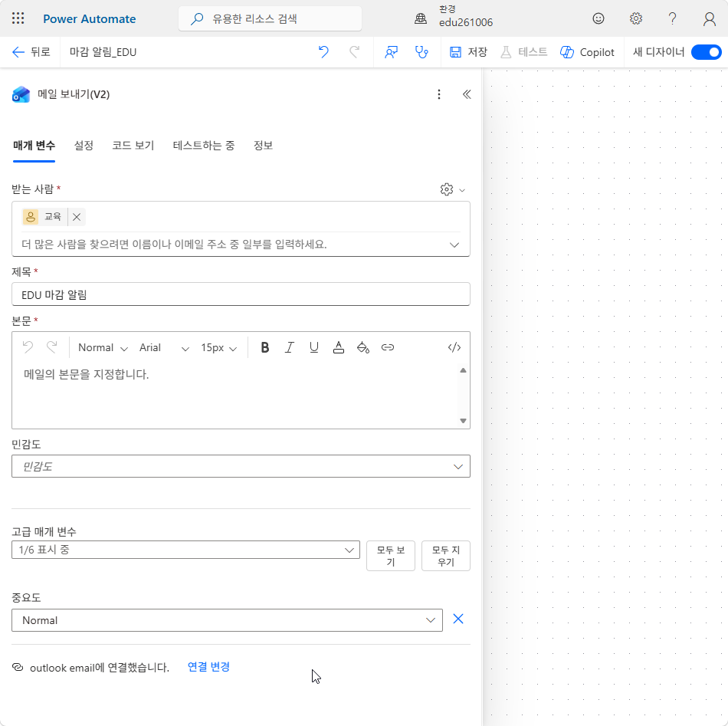Image resolution: width=728 pixels, height=726 pixels.
Task: Open Copilot
Action: click(x=587, y=52)
